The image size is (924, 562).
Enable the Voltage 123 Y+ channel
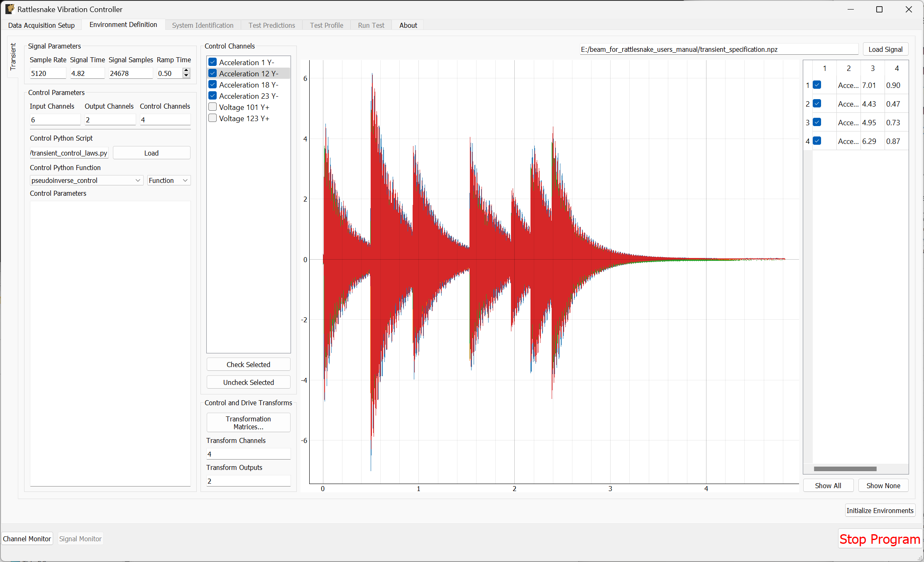point(213,118)
